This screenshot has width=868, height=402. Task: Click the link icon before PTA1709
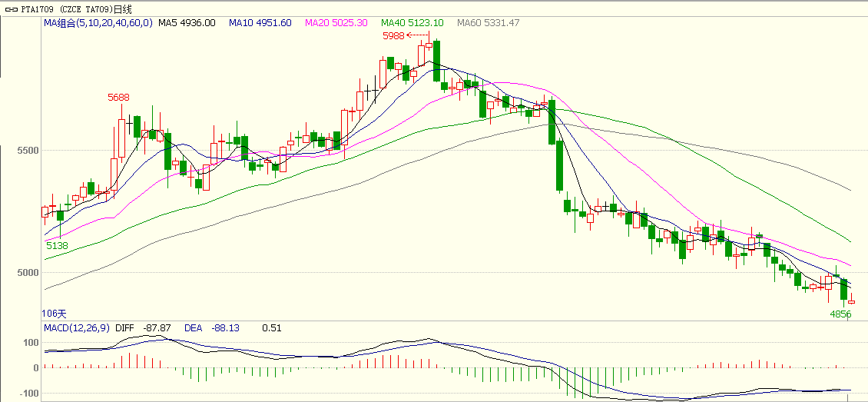(x=10, y=9)
